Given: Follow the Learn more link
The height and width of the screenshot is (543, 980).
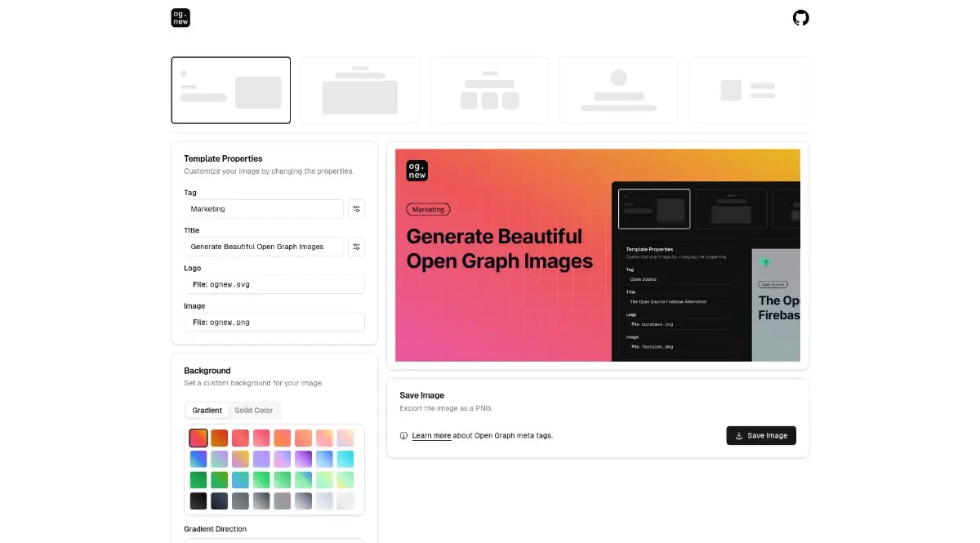Looking at the screenshot, I should (431, 436).
